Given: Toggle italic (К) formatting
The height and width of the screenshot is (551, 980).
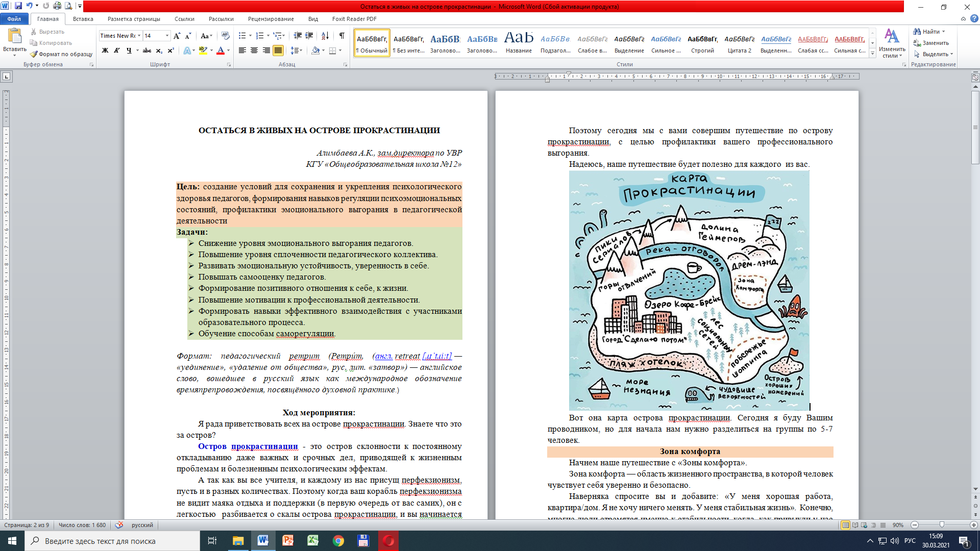Looking at the screenshot, I should pyautogui.click(x=117, y=51).
